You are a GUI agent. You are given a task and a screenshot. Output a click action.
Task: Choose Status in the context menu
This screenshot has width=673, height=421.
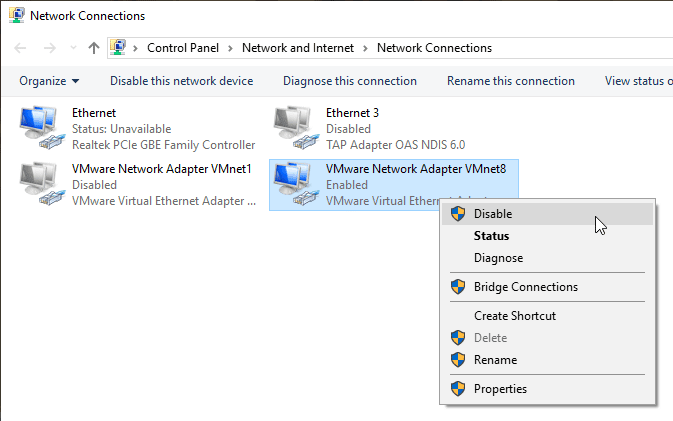547,236
